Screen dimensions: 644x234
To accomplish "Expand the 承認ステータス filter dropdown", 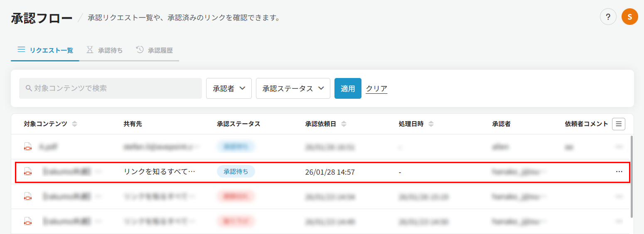I will click(x=293, y=88).
